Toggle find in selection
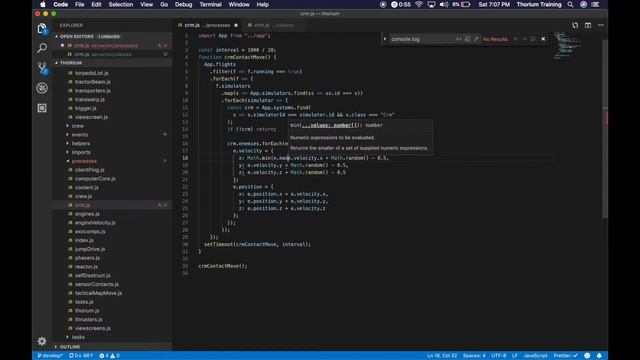The width and height of the screenshot is (640, 360). [533, 39]
